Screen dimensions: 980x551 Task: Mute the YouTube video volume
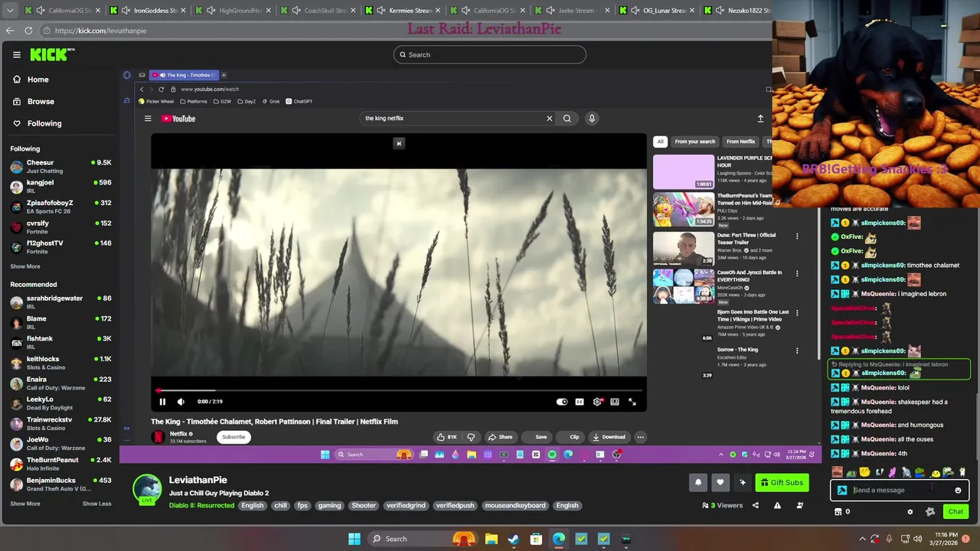pyautogui.click(x=181, y=402)
